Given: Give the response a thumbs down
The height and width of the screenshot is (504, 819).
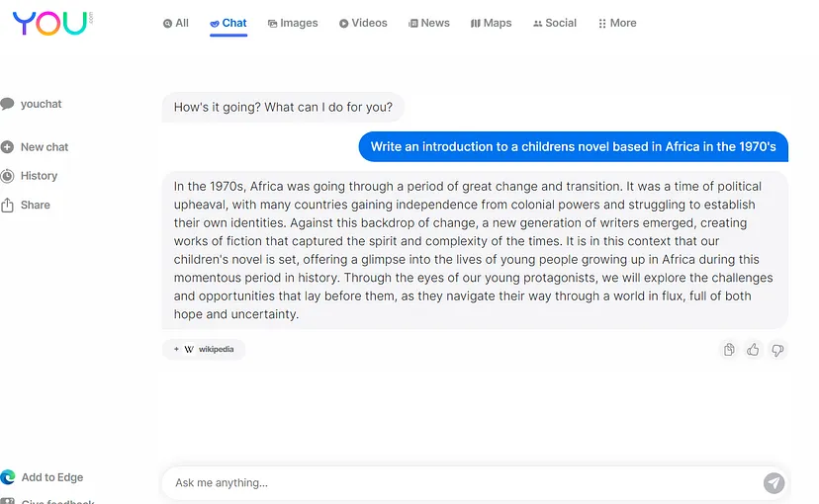Looking at the screenshot, I should [x=777, y=350].
